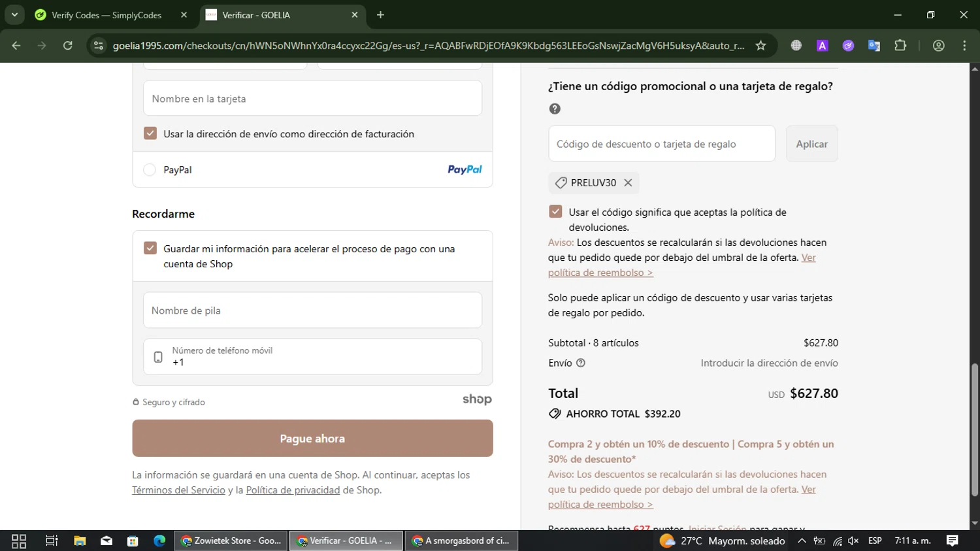
Task: Switch to Zowietek Store Chrome window
Action: (x=231, y=541)
